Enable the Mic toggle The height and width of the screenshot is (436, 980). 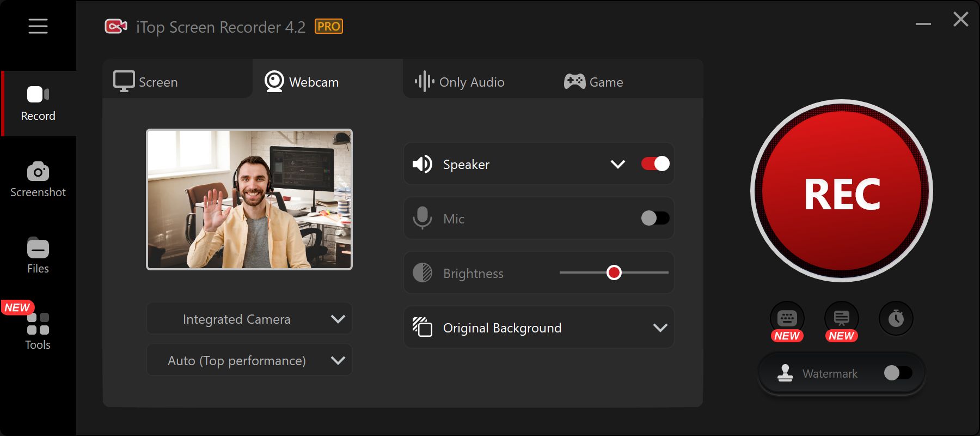(x=656, y=218)
